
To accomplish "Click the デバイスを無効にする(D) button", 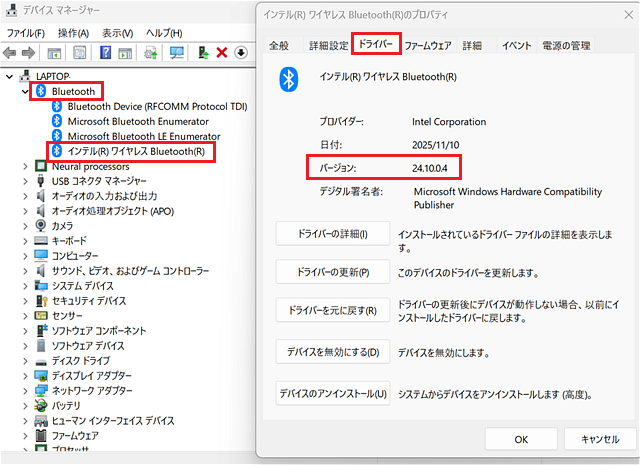I will point(333,352).
